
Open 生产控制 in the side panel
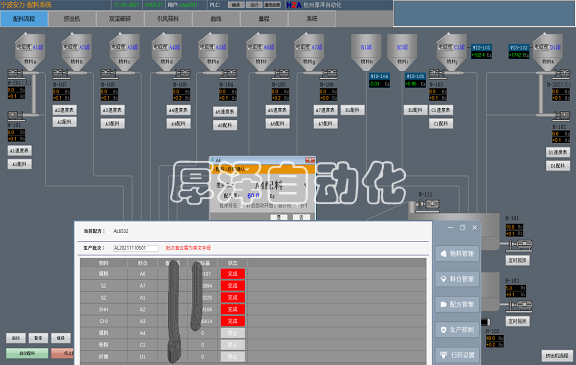point(457,330)
